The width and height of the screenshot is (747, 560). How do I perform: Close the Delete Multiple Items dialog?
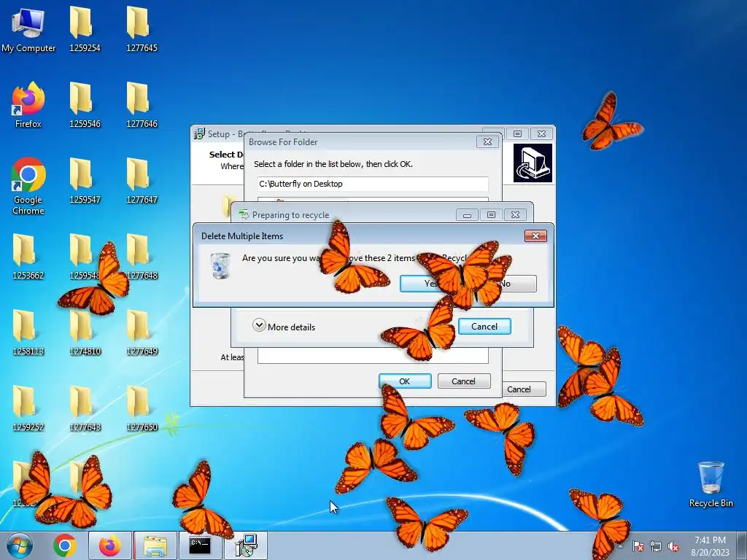coord(535,236)
